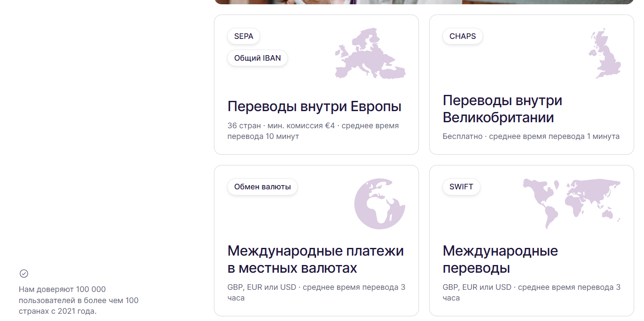Click the Europe map illustration icon
This screenshot has width=644, height=321.
click(x=369, y=53)
